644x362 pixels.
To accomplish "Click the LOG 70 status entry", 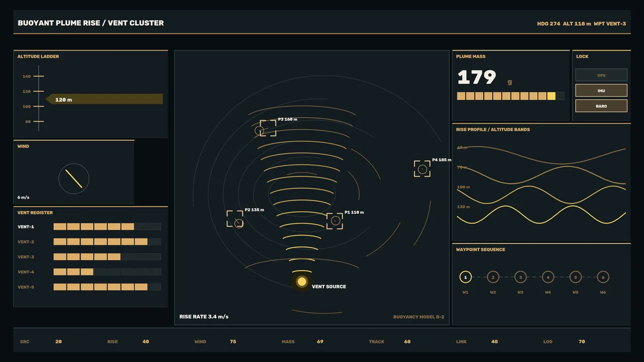I will [x=564, y=341].
